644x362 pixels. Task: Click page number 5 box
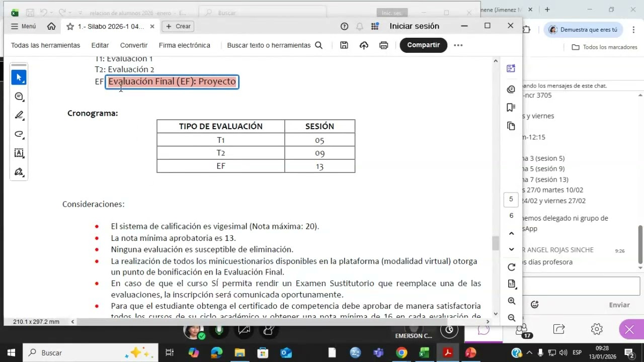[511, 199]
